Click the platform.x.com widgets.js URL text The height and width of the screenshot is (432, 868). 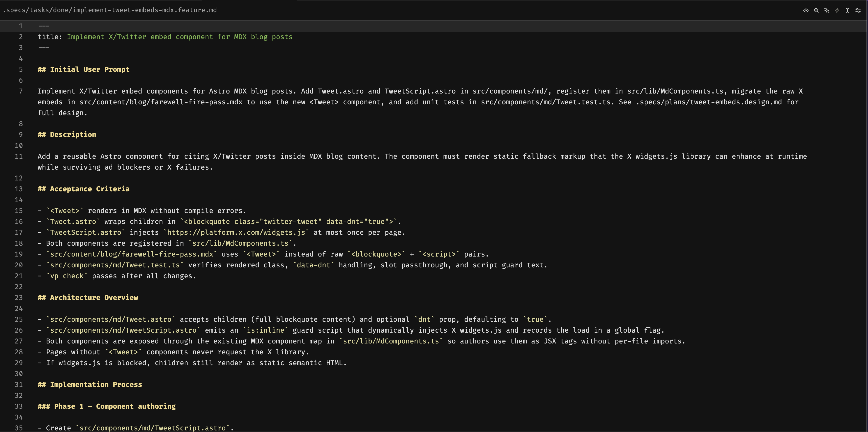[x=236, y=233]
